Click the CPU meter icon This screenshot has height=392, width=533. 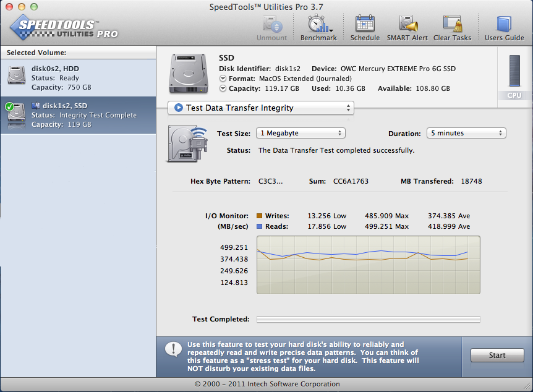point(514,71)
